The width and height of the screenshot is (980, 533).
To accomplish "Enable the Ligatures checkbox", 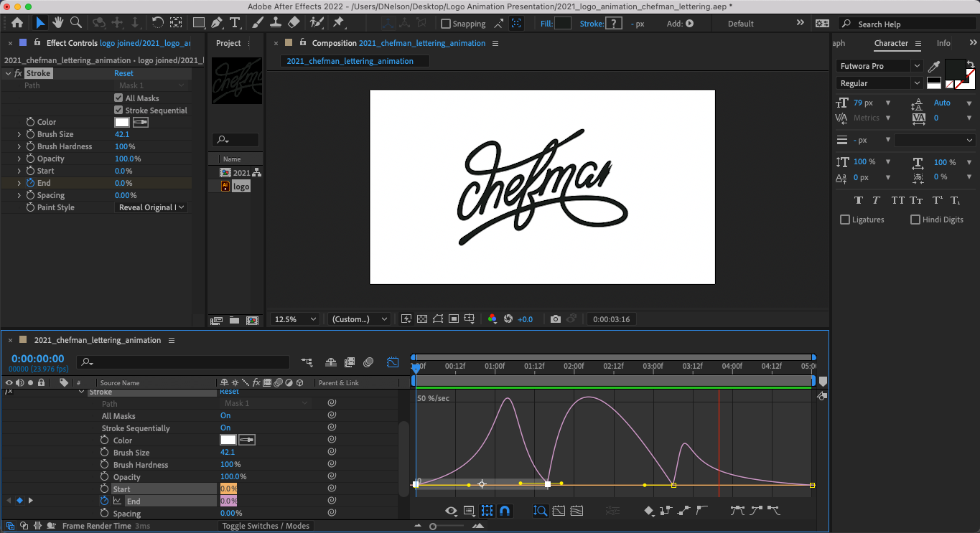I will (x=845, y=220).
